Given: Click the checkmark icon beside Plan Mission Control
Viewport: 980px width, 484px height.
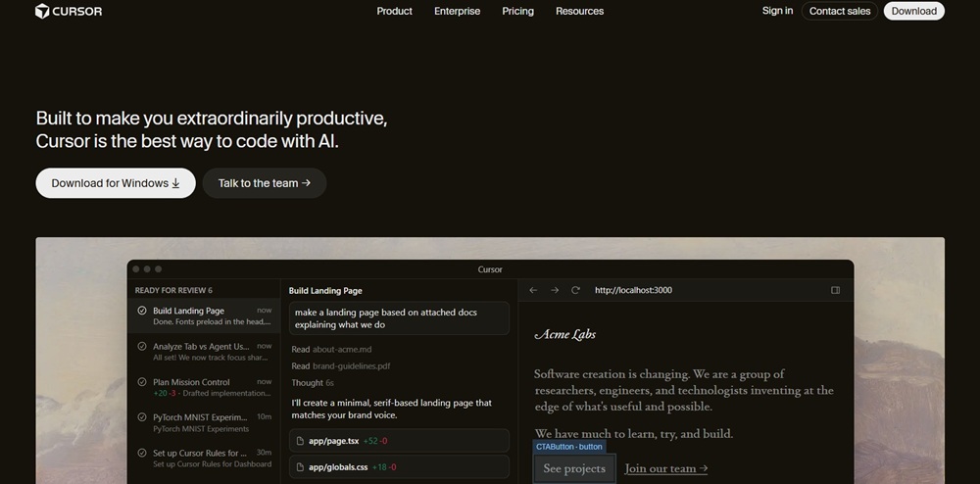Looking at the screenshot, I should (142, 382).
